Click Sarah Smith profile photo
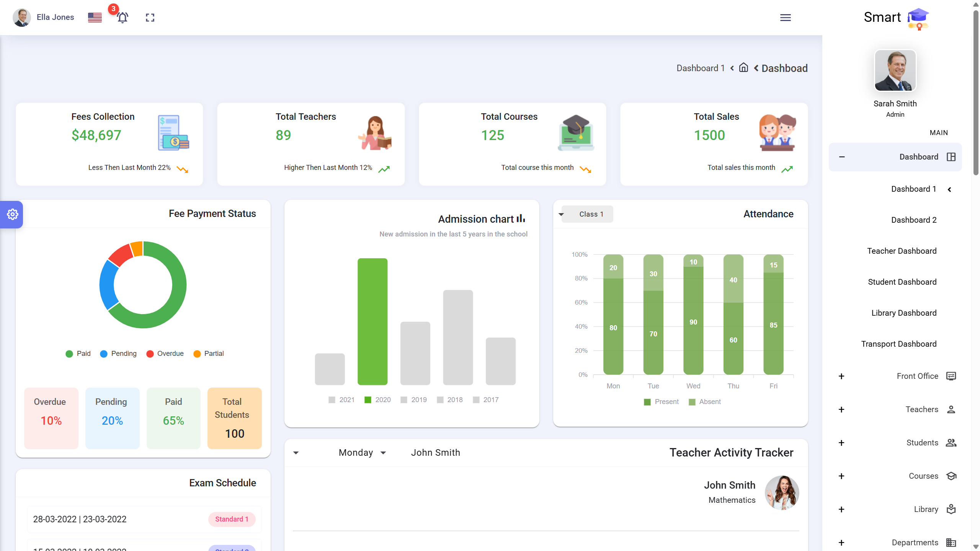 pos(895,71)
